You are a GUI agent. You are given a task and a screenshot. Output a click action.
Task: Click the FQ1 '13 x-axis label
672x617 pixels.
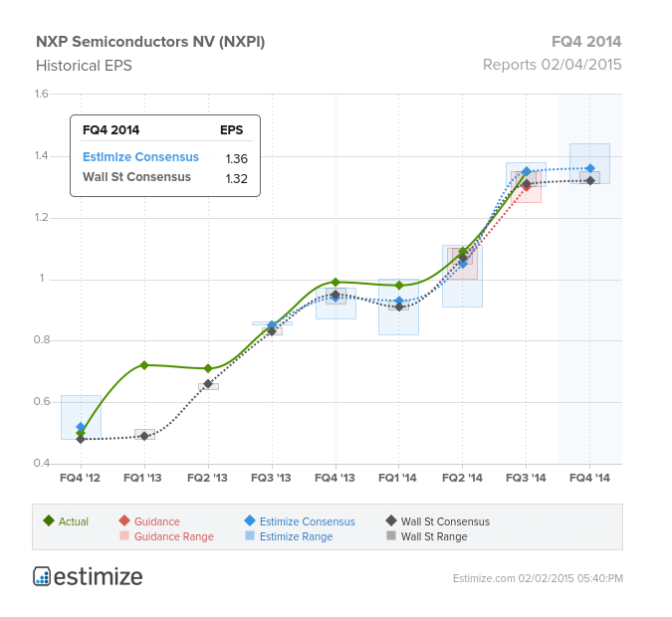click(142, 478)
